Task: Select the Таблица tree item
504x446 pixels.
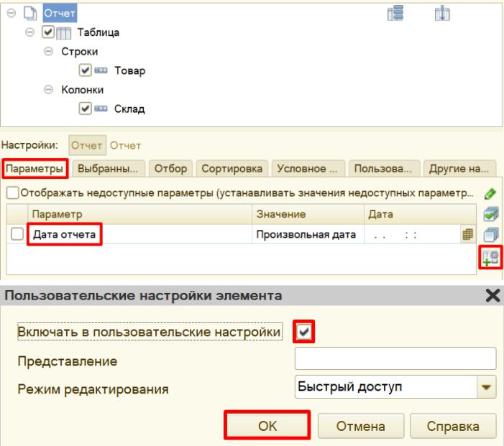Action: pyautogui.click(x=98, y=32)
